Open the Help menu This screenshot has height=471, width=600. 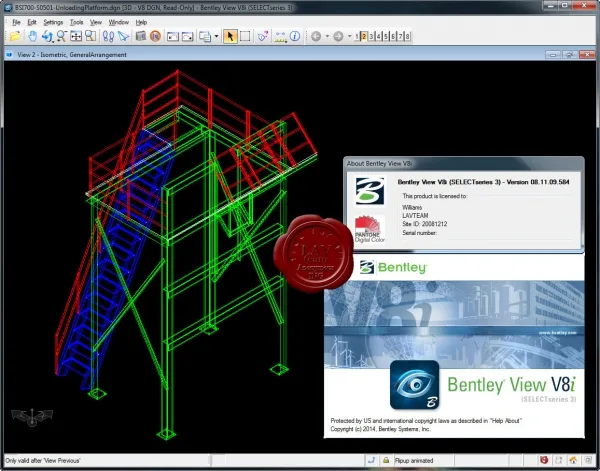[x=141, y=22]
